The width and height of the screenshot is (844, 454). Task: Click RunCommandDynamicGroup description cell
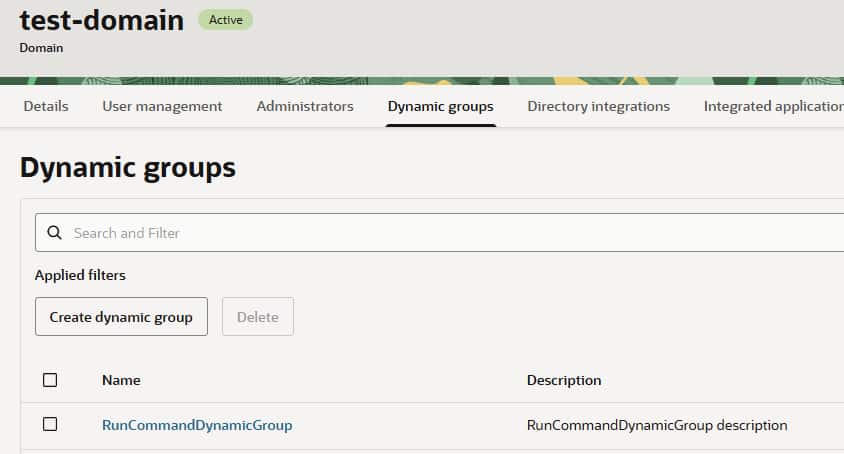point(657,425)
